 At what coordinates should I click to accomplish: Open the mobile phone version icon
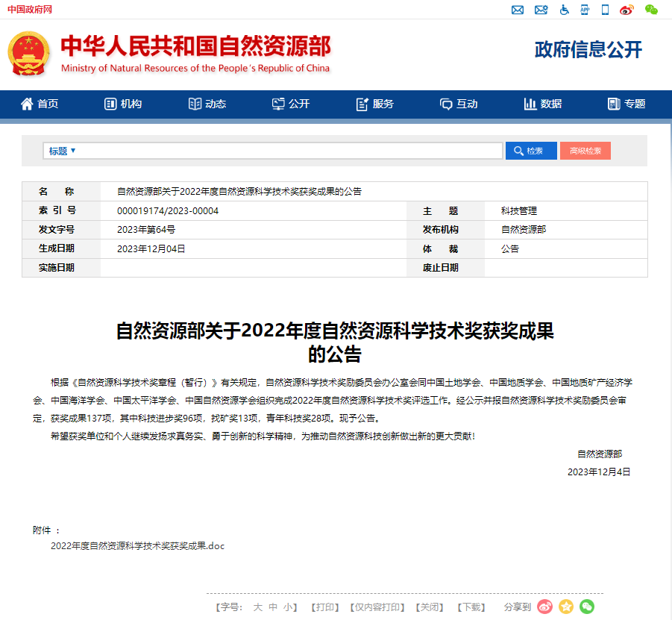pos(605,10)
